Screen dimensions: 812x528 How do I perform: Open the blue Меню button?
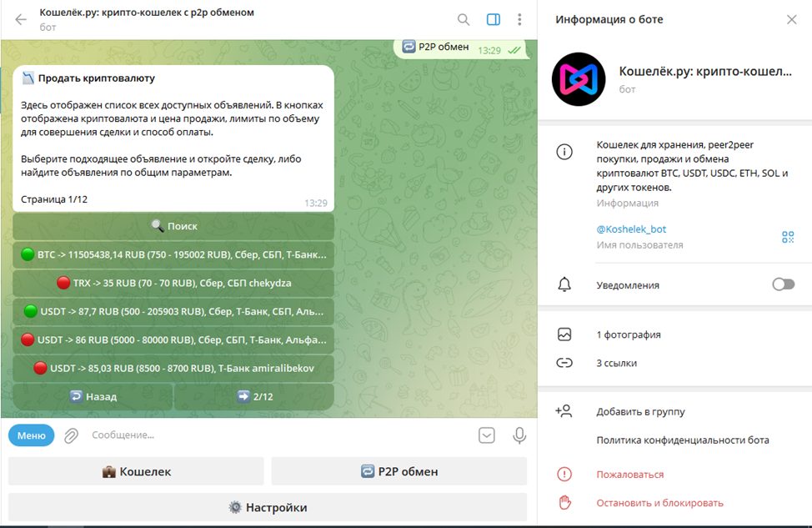pyautogui.click(x=31, y=435)
